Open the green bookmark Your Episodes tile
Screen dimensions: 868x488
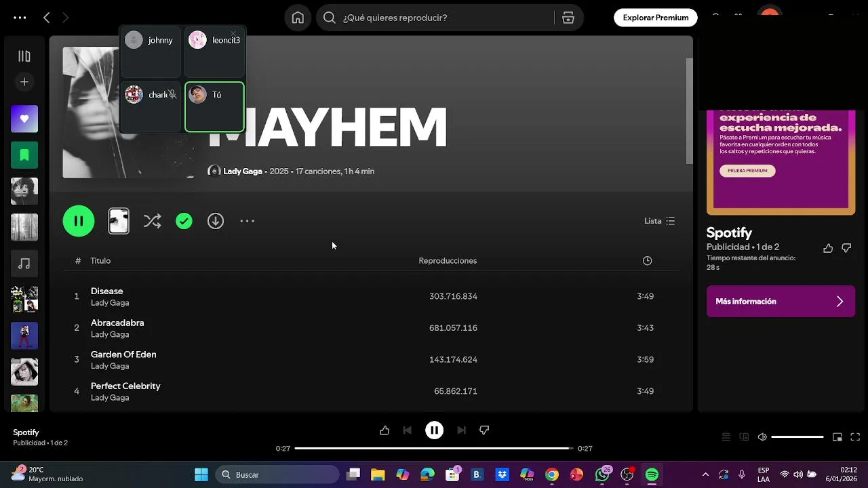point(24,155)
